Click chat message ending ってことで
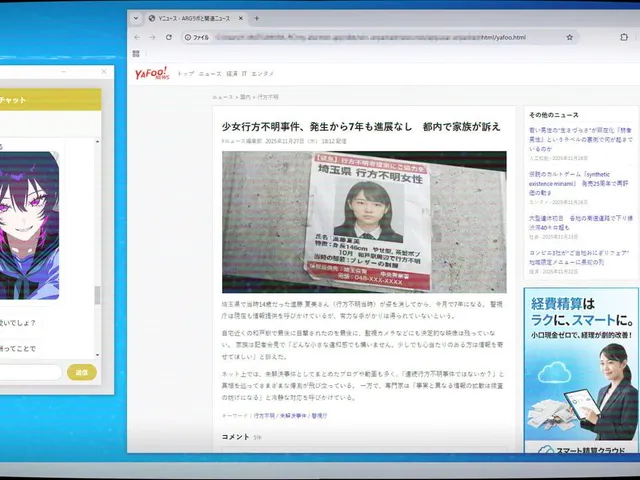This screenshot has width=640, height=480. [x=20, y=349]
